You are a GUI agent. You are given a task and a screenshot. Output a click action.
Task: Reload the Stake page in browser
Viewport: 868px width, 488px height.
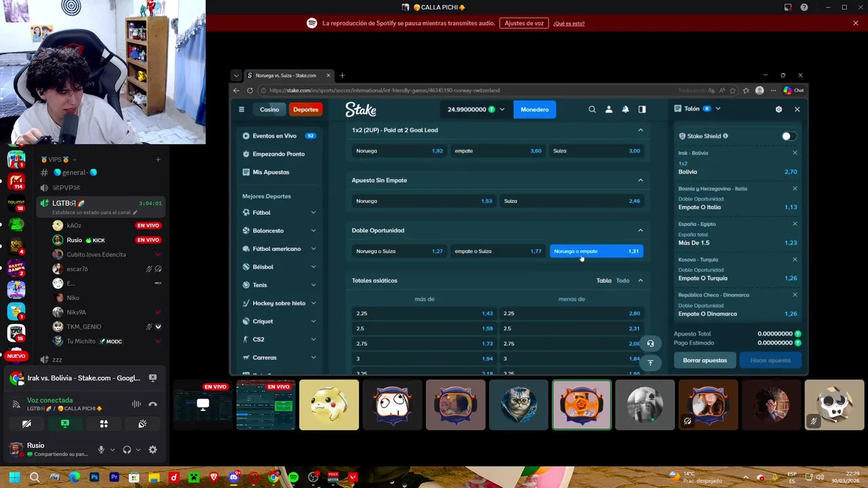250,90
